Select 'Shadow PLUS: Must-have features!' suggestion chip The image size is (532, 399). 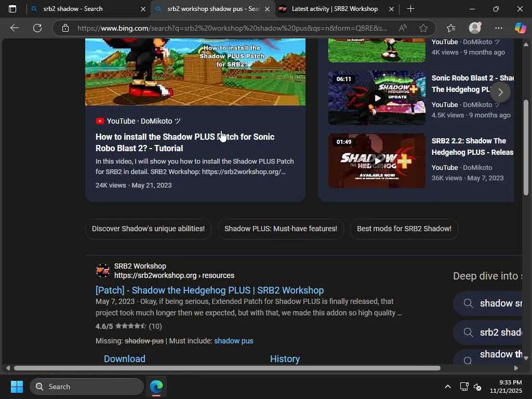[281, 229]
